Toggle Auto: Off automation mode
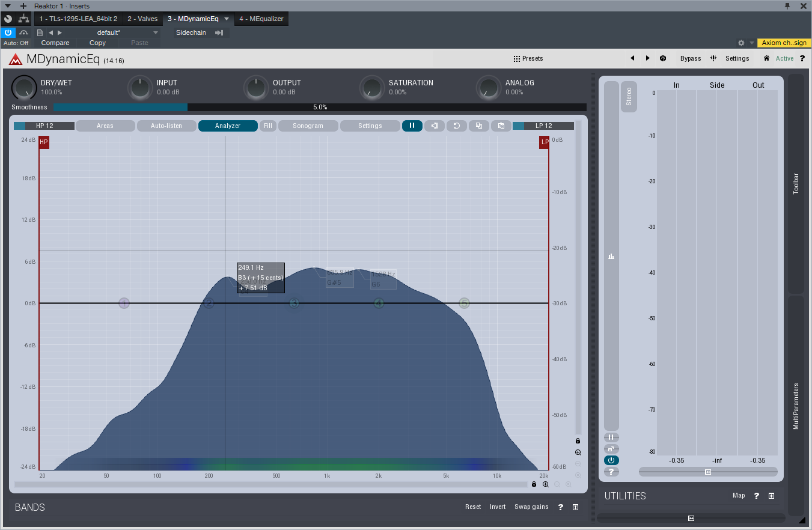The image size is (812, 530). (16, 43)
